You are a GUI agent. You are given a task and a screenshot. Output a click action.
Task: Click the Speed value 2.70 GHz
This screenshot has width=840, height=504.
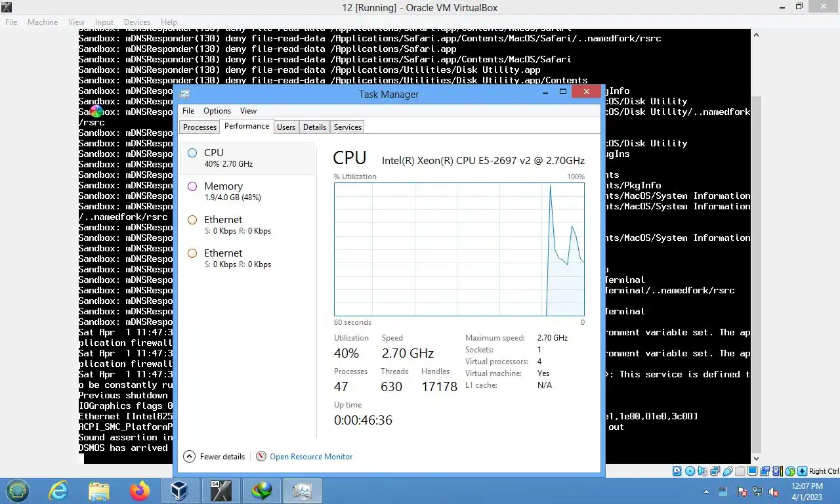pos(408,353)
